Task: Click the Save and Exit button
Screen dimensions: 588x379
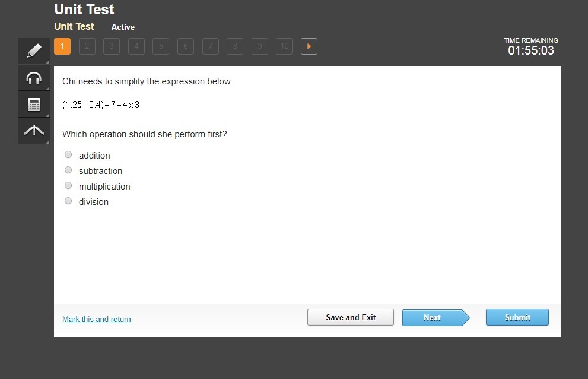Action: 350,317
